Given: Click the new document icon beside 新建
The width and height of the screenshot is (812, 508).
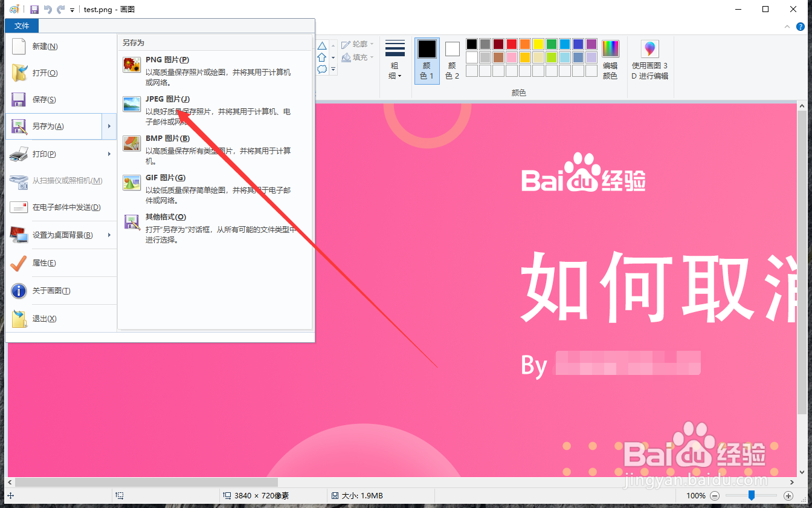Looking at the screenshot, I should coord(19,47).
